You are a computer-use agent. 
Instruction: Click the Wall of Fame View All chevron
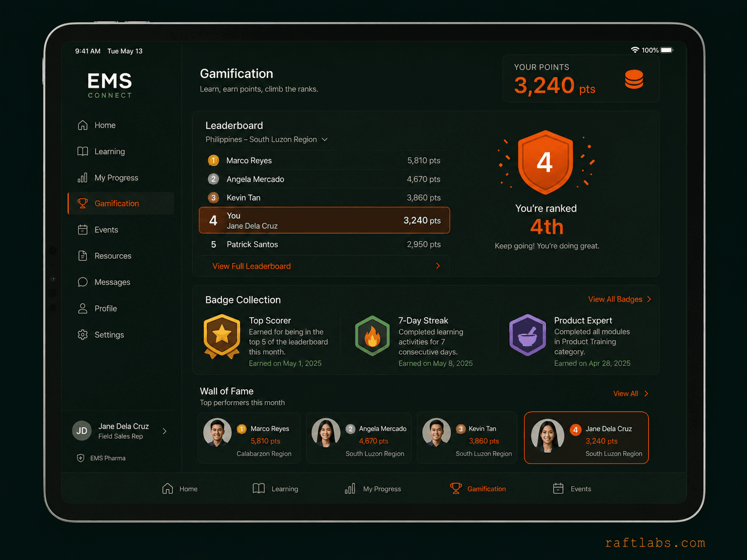(x=646, y=393)
